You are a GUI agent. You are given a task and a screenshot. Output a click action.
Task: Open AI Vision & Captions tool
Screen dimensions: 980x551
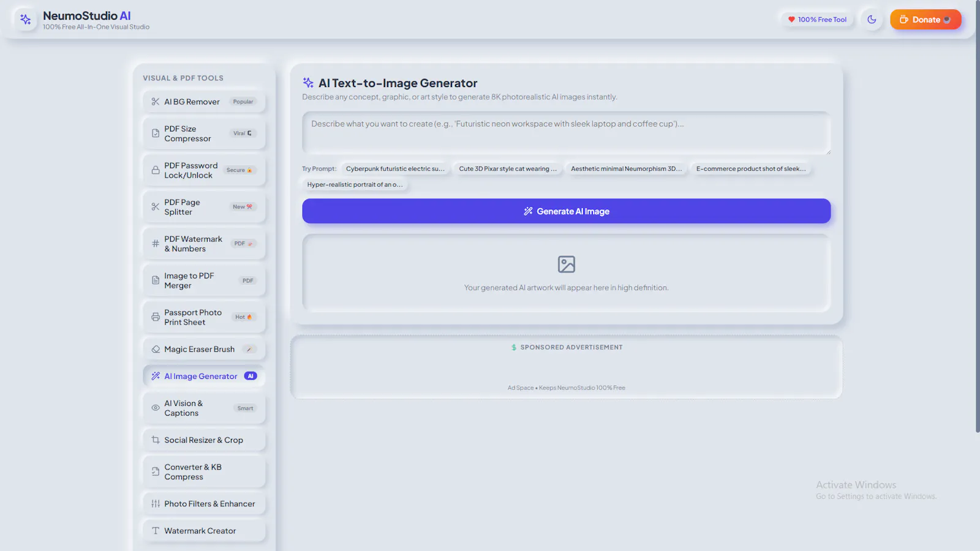(x=204, y=408)
